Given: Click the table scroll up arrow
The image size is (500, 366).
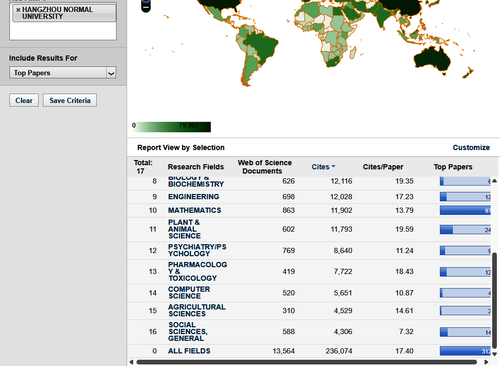Looking at the screenshot, I should [x=495, y=181].
